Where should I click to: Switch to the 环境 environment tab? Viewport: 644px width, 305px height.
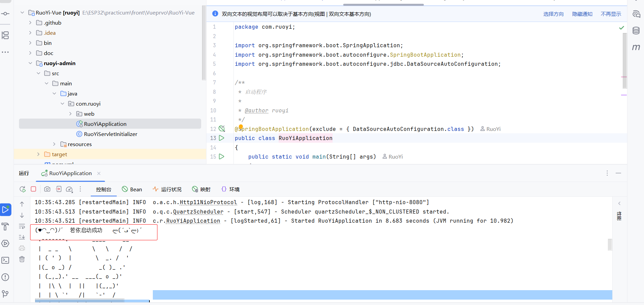point(230,189)
